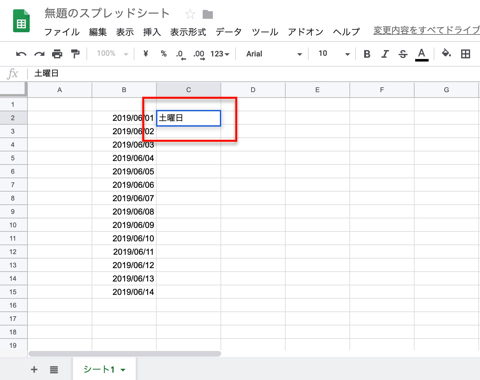The height and width of the screenshot is (380, 480).
Task: Click the select-all corner box
Action: (x=13, y=89)
